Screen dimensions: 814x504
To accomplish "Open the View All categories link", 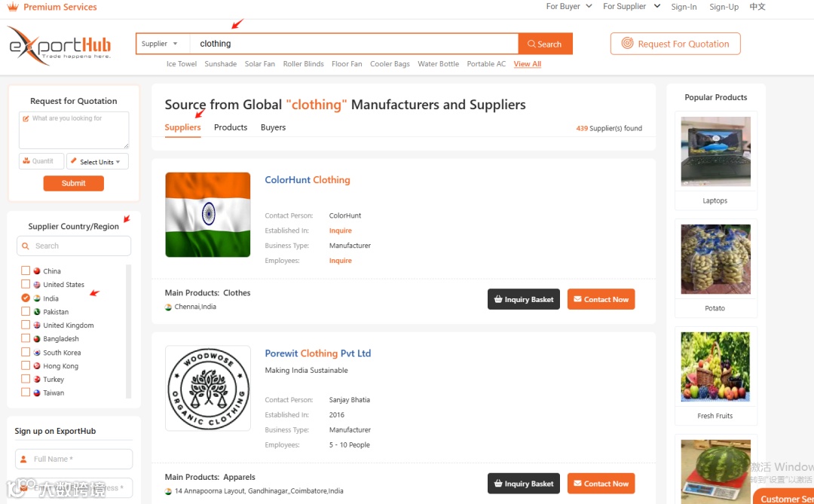I will (528, 64).
